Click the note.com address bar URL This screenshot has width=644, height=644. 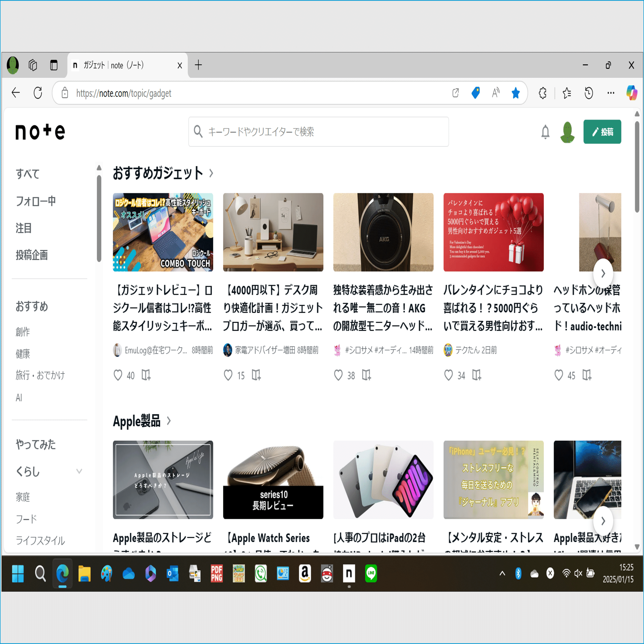pyautogui.click(x=124, y=93)
